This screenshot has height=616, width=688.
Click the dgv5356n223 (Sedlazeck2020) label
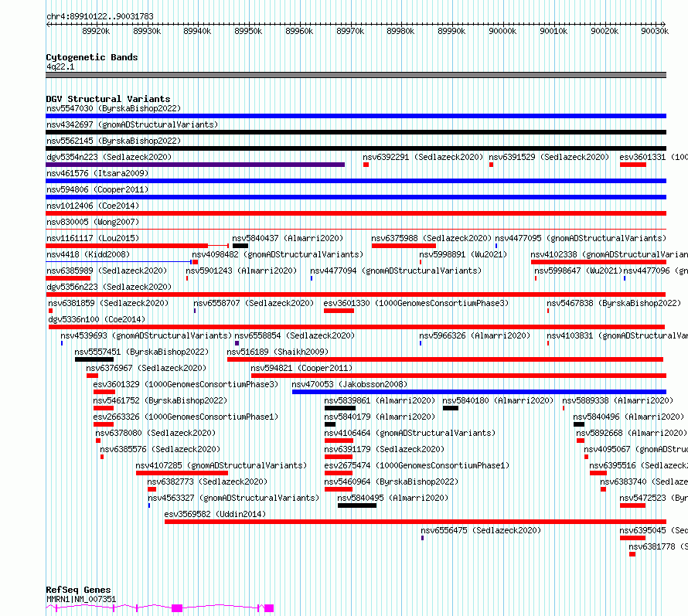click(109, 287)
